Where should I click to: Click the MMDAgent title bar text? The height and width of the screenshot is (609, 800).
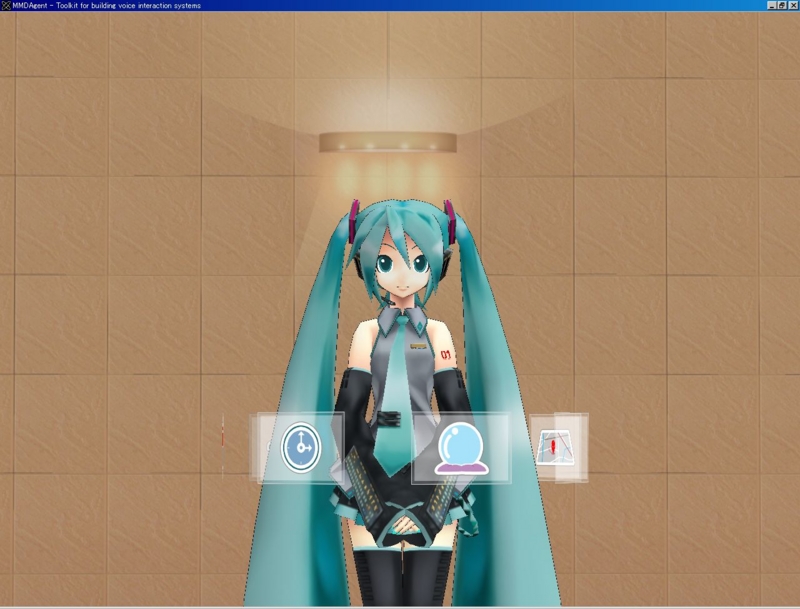(107, 6)
